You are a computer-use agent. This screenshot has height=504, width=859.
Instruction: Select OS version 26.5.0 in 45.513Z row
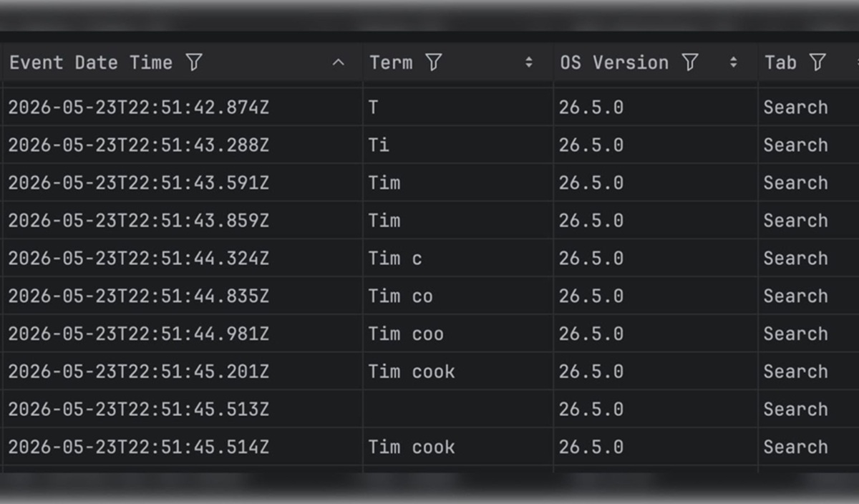(591, 409)
